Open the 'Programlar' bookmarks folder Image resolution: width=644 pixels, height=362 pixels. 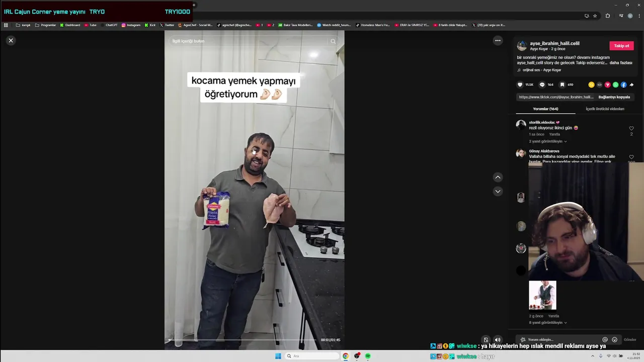point(45,25)
